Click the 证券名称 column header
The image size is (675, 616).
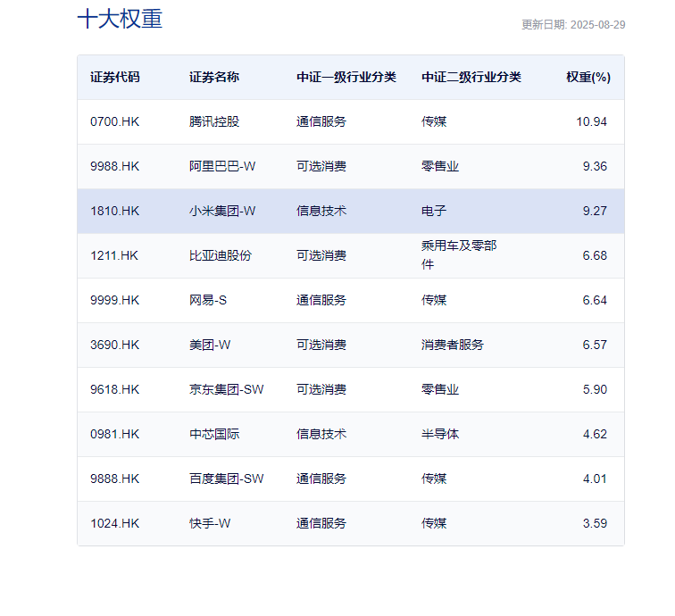[x=214, y=78]
